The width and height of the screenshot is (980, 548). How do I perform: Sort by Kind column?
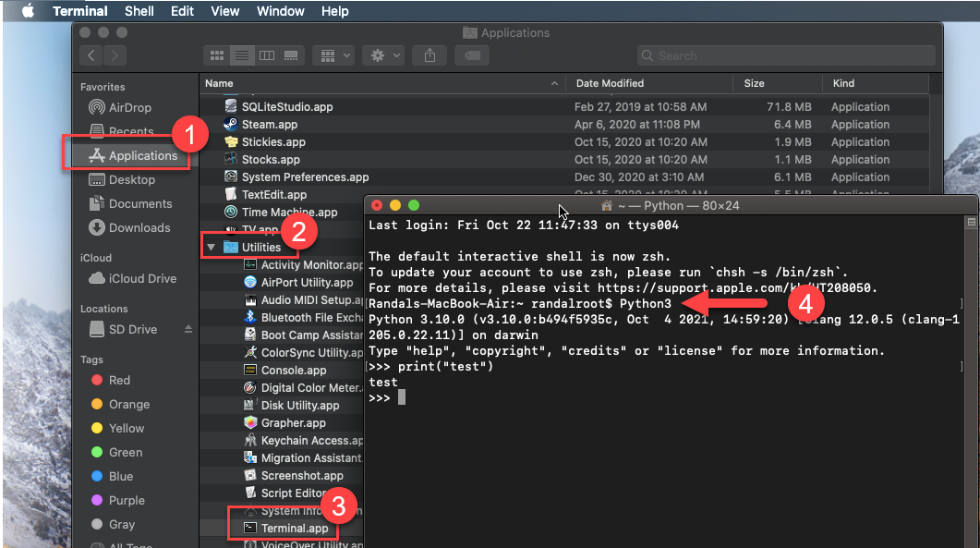click(x=876, y=83)
